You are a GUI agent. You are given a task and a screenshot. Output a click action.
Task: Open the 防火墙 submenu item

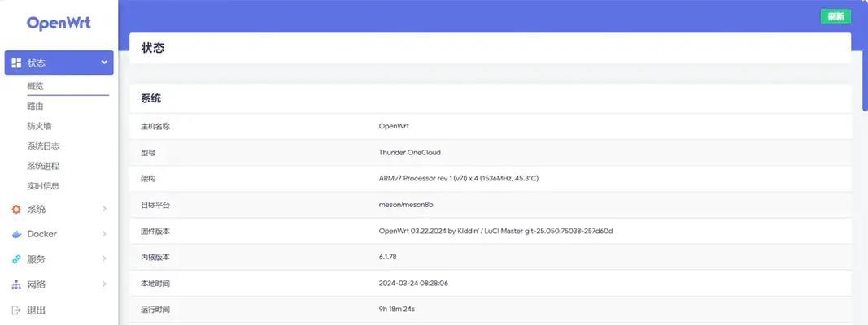pyautogui.click(x=39, y=126)
